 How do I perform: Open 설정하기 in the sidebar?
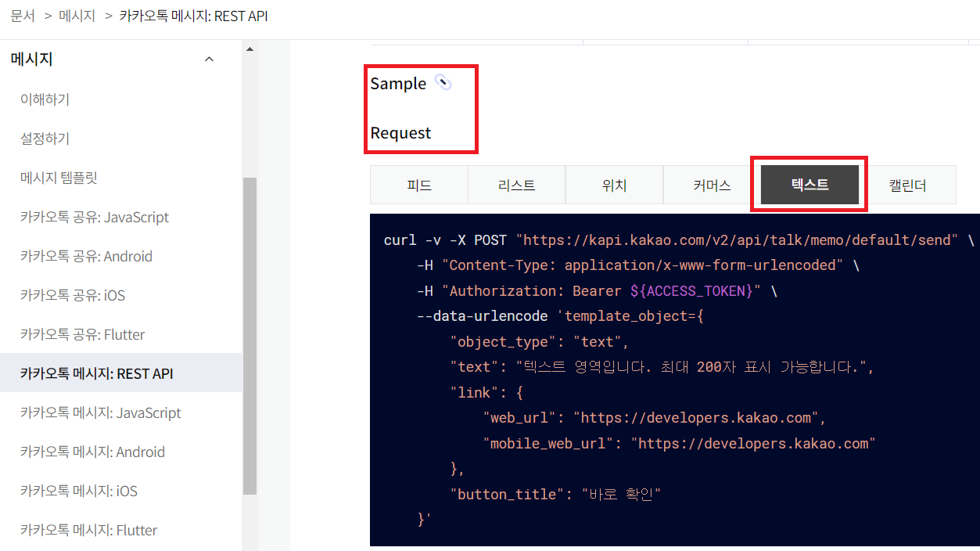[45, 139]
